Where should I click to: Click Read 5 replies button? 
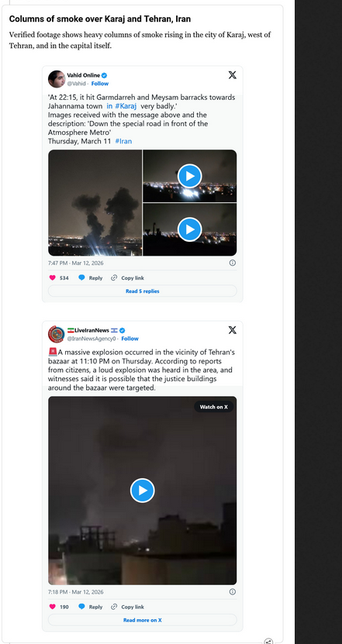pyautogui.click(x=142, y=291)
